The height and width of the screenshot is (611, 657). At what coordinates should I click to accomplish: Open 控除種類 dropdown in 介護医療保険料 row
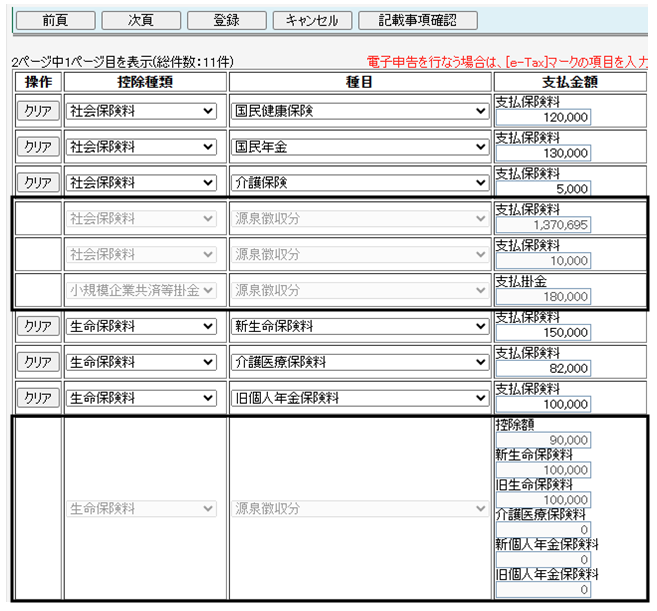click(141, 362)
